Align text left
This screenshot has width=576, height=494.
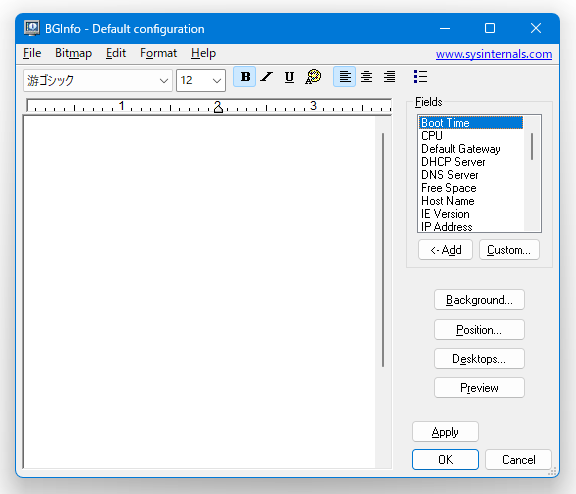[344, 77]
